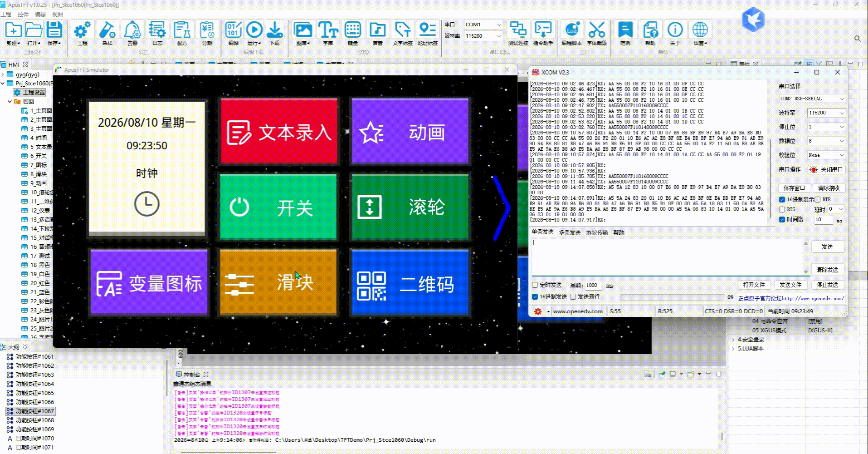This screenshot has height=454, width=868.
Task: Open the 文字标签 text label icon
Action: [x=403, y=30]
